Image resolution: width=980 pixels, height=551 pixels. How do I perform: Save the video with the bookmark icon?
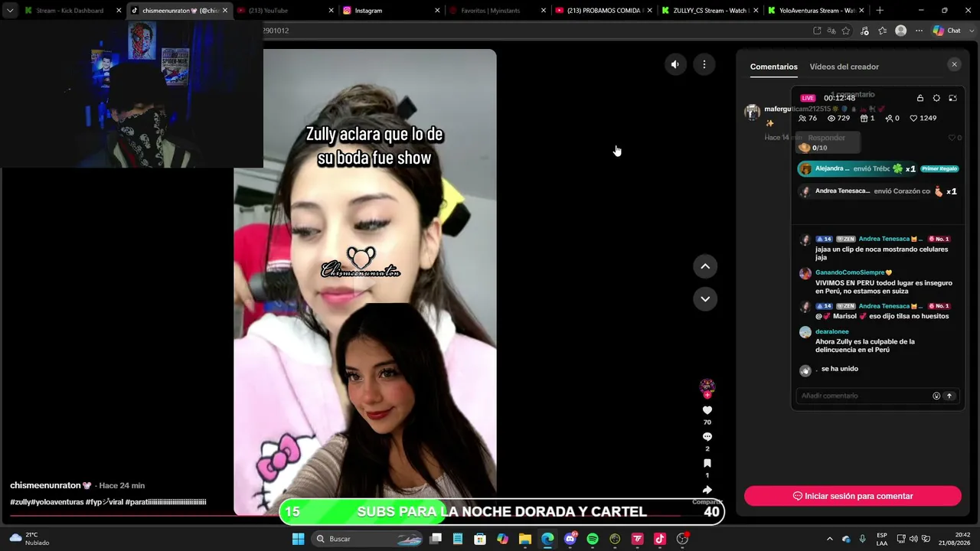[x=707, y=464]
